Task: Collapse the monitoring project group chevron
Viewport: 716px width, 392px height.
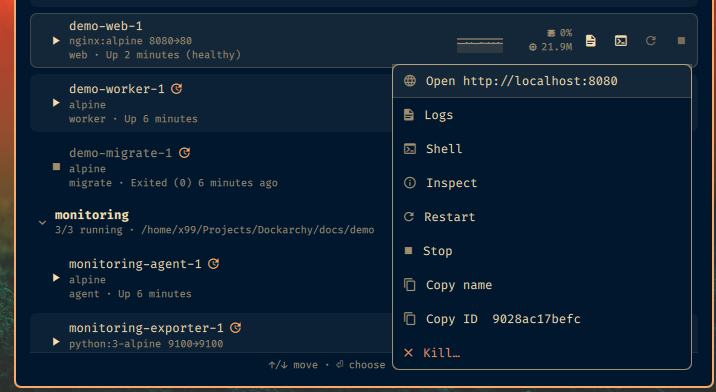Action: (42, 223)
